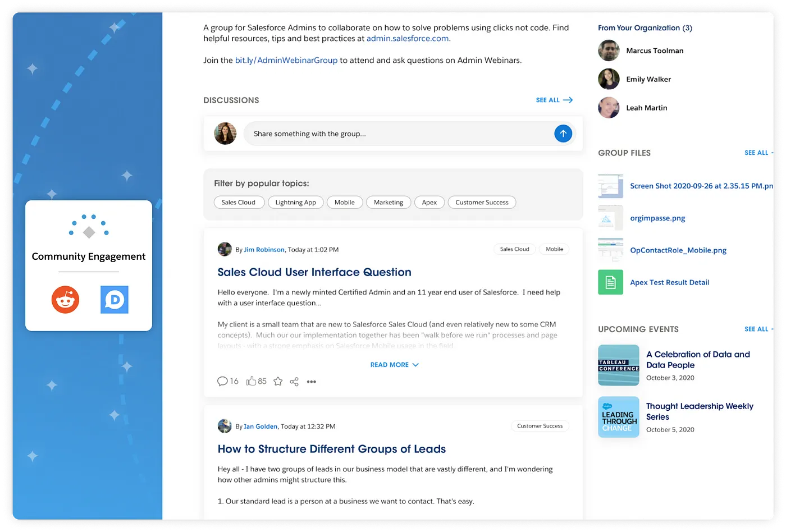
Task: Open more options ellipsis on Sales Cloud post
Action: point(312,382)
